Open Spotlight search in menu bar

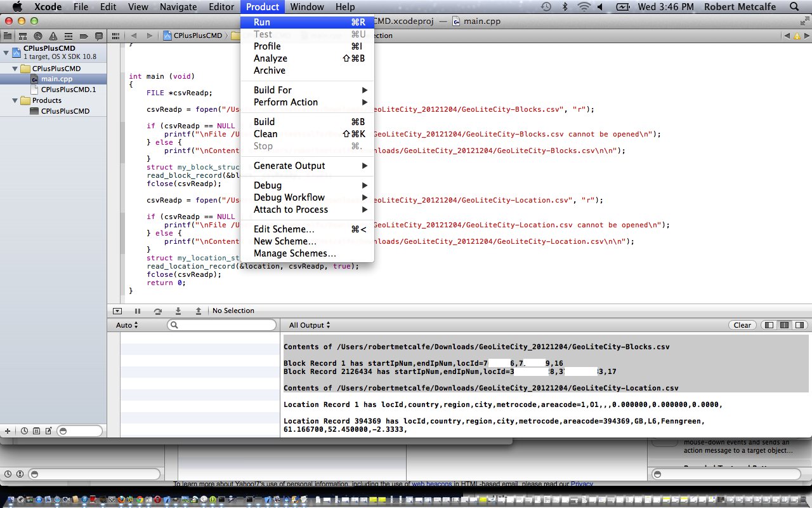click(x=794, y=7)
